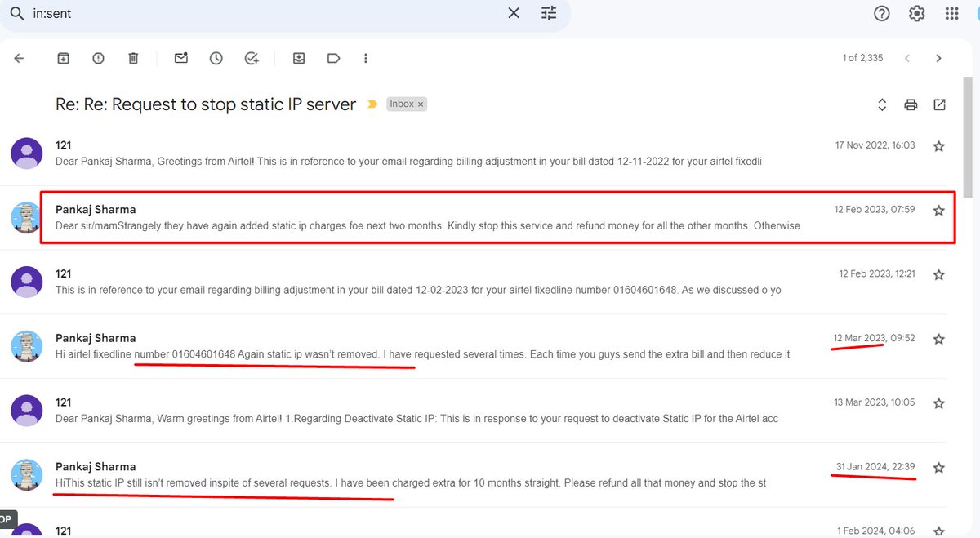Open the More options menu
The image size is (980, 538).
coord(366,58)
